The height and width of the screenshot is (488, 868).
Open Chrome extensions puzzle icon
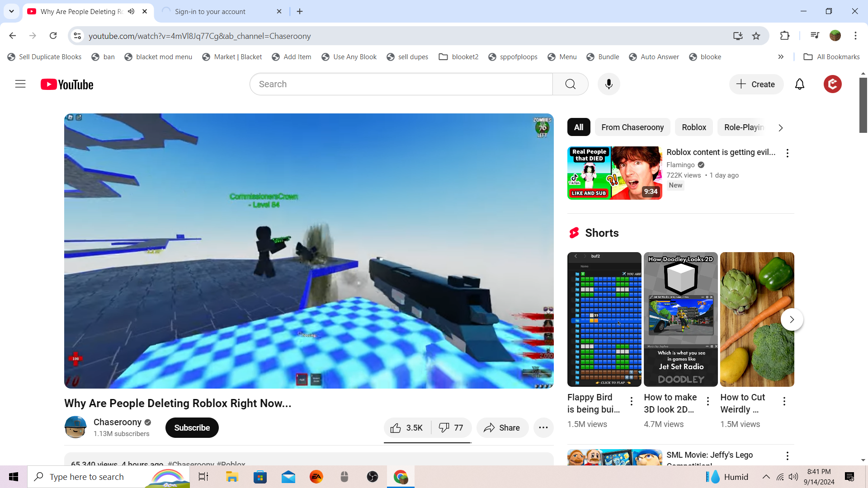click(785, 36)
